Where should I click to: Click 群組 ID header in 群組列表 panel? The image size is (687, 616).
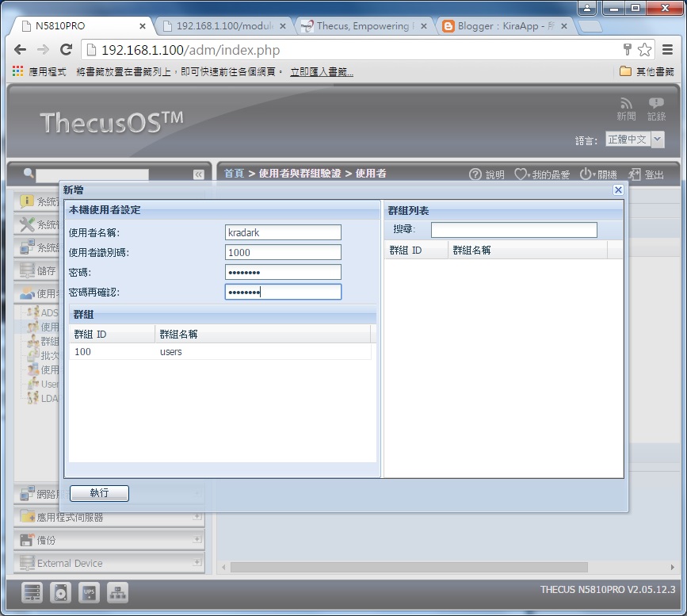[416, 250]
